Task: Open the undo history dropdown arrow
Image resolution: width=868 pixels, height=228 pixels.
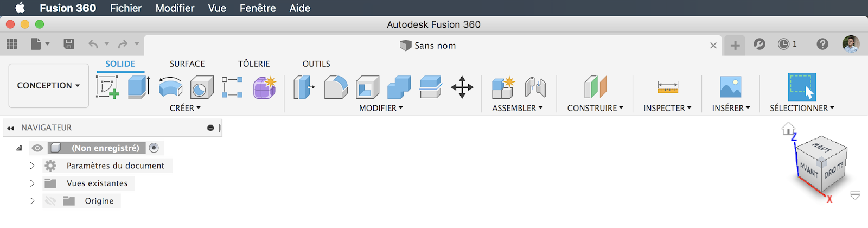Action: [107, 44]
